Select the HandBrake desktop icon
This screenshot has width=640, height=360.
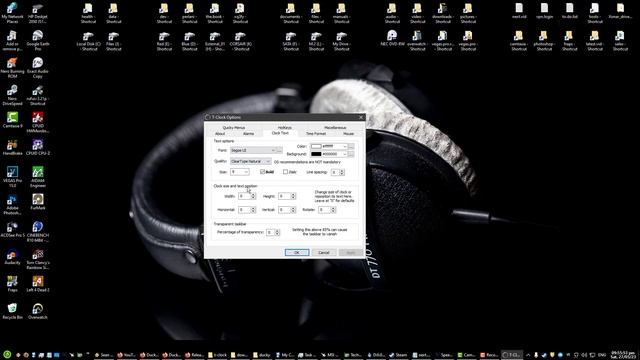point(12,147)
